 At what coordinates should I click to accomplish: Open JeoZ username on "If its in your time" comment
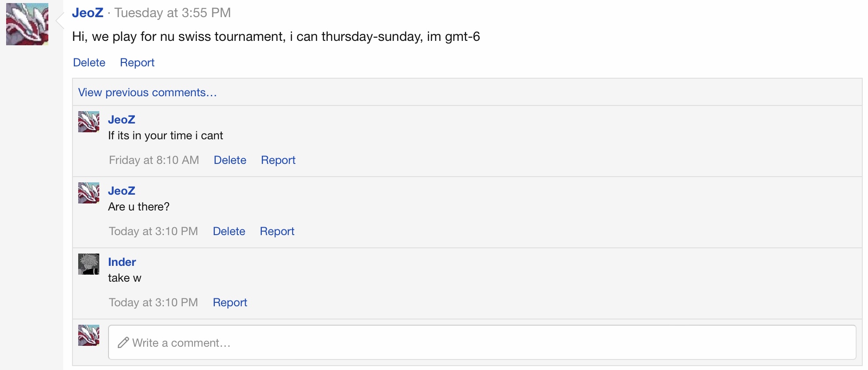tap(122, 120)
